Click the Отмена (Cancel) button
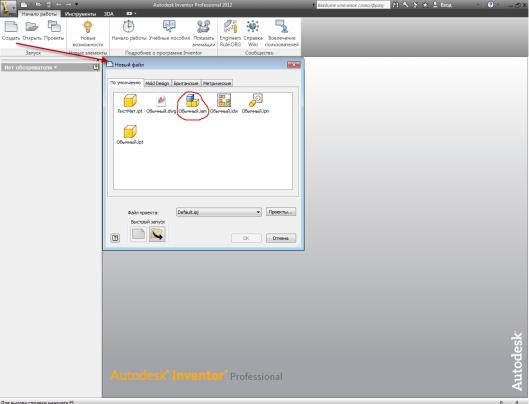 pyautogui.click(x=281, y=238)
